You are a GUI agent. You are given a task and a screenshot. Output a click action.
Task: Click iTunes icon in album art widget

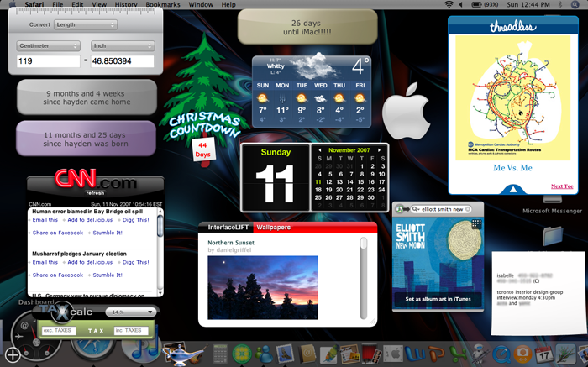point(402,209)
